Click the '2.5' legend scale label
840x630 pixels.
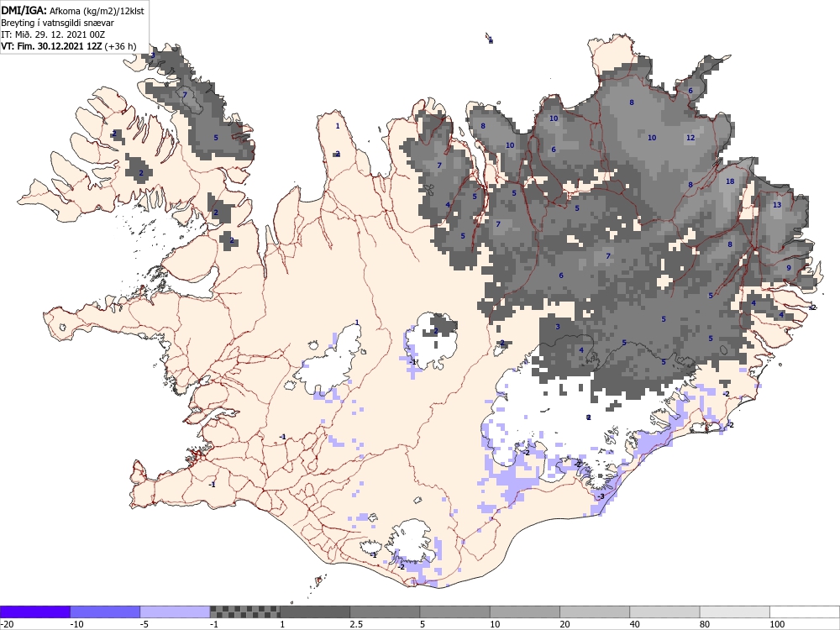[x=355, y=624]
